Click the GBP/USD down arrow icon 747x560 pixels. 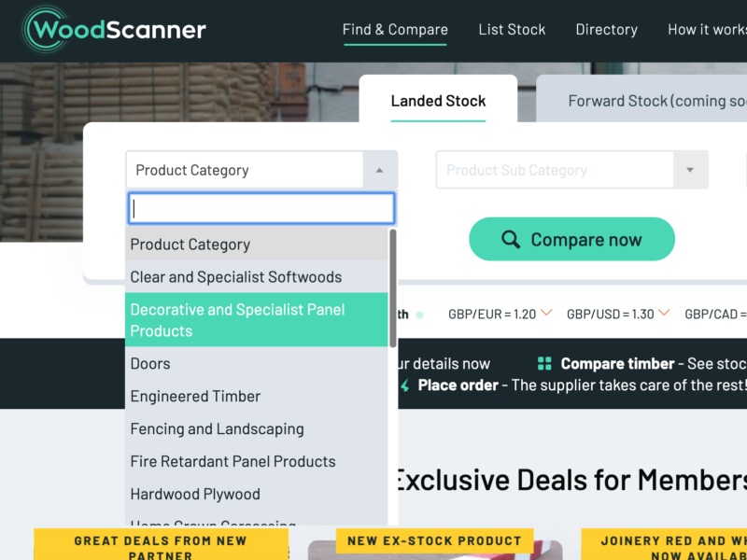[x=664, y=313]
